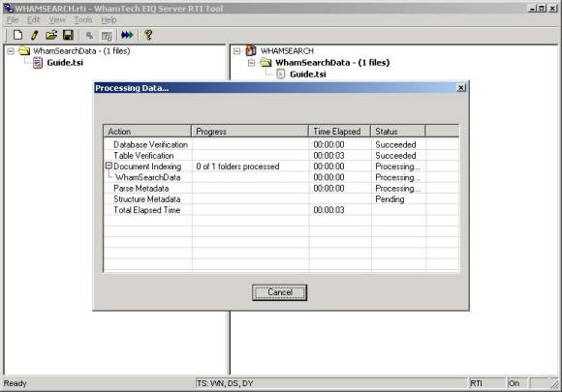
Task: Click Succeeded status for Database Verification
Action: (x=395, y=144)
